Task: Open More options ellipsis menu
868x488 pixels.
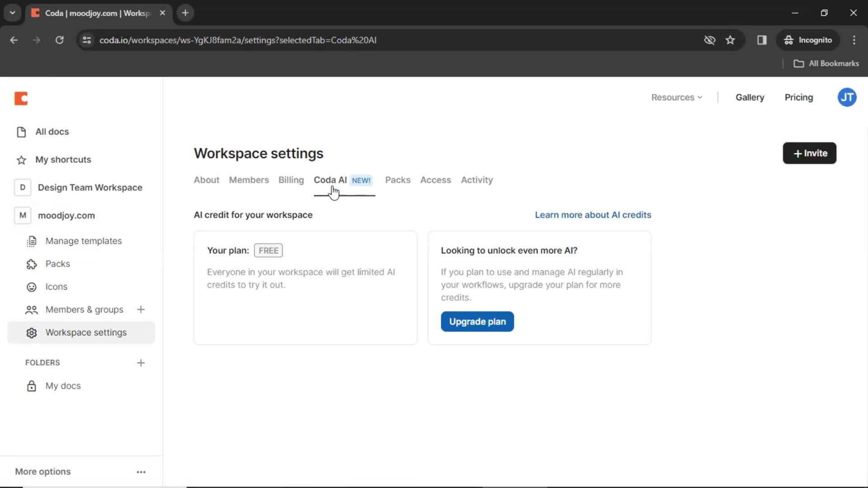Action: pos(141,472)
